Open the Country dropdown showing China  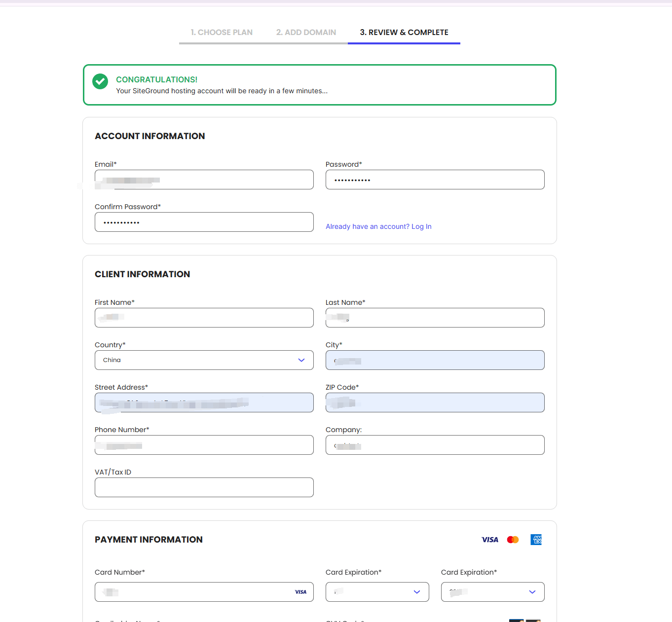coord(204,360)
